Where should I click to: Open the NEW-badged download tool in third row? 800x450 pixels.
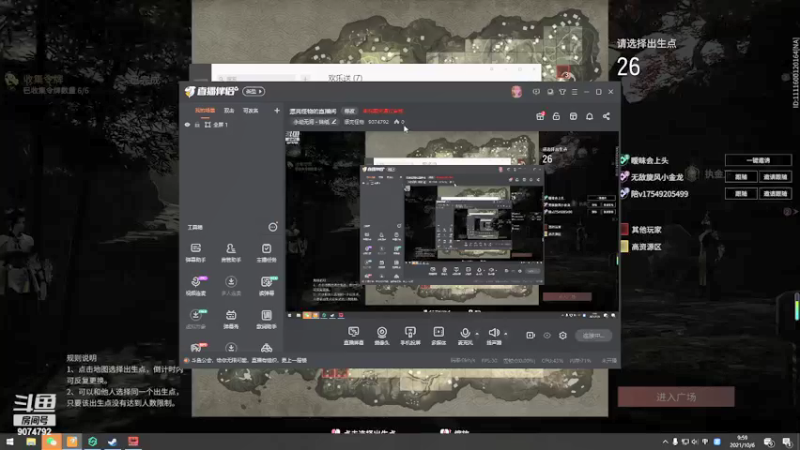[x=195, y=319]
